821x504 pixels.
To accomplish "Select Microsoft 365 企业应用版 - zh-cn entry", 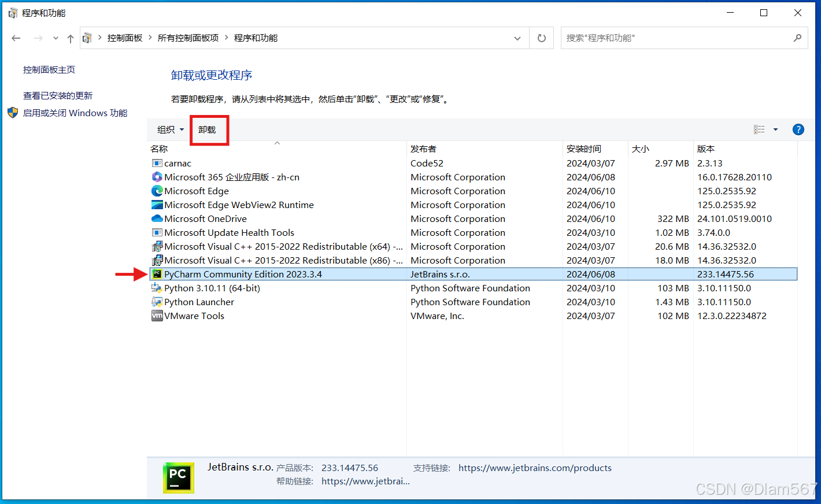I will [x=232, y=177].
